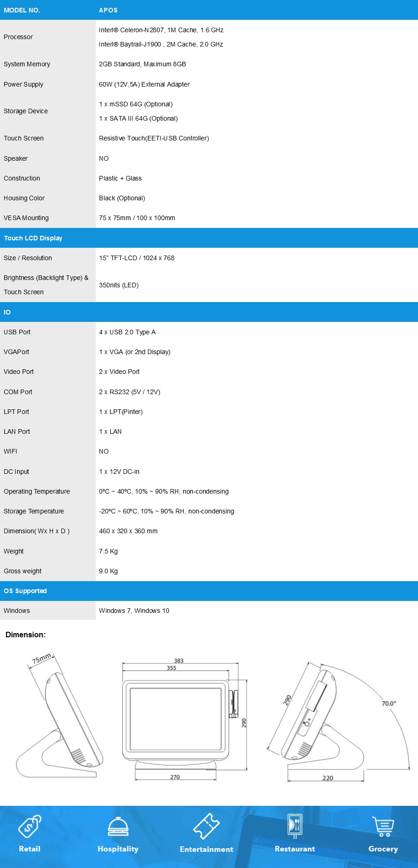Viewport: 418px width, 868px height.
Task: Select the Entertainment label text
Action: 206,849
